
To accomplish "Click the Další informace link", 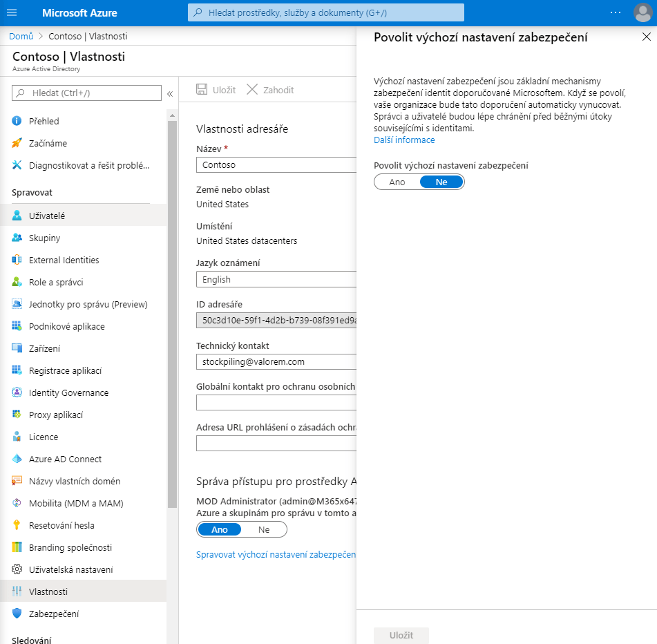I will point(404,140).
